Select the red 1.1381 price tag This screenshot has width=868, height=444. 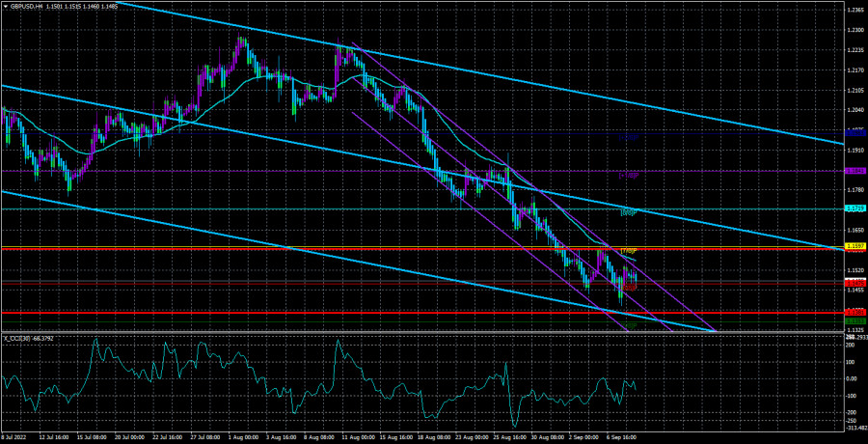click(x=854, y=313)
